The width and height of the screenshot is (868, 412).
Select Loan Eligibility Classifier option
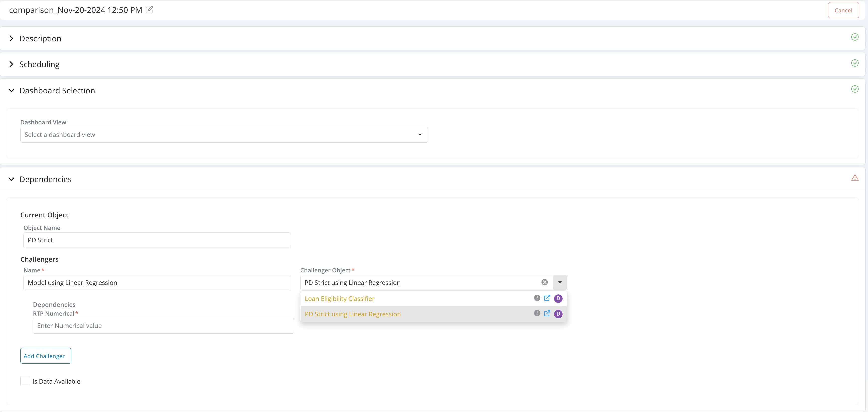[x=340, y=299]
